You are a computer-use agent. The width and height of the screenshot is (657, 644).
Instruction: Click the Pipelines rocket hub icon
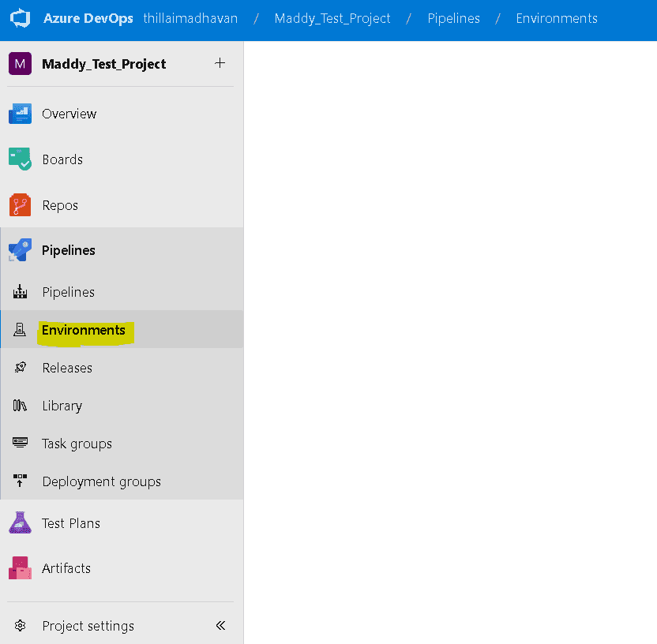point(20,250)
